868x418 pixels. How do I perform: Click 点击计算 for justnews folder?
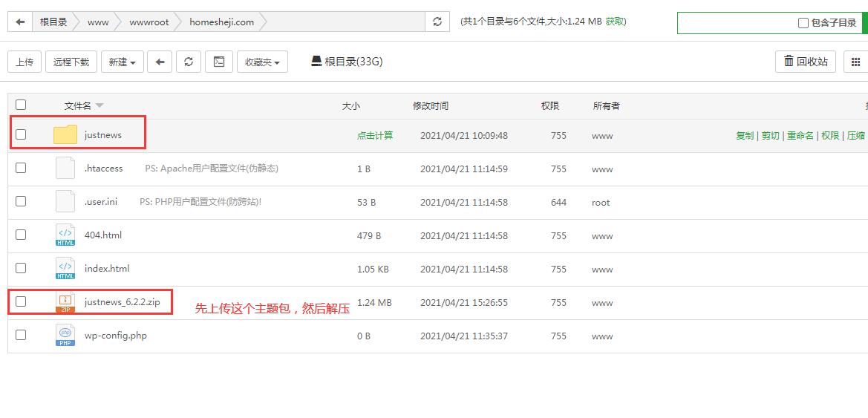pyautogui.click(x=375, y=135)
